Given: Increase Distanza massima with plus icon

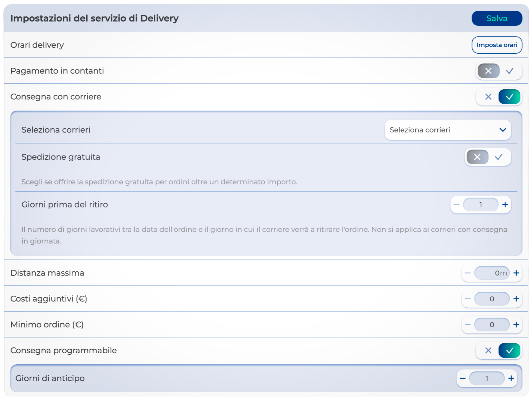Looking at the screenshot, I should 516,273.
